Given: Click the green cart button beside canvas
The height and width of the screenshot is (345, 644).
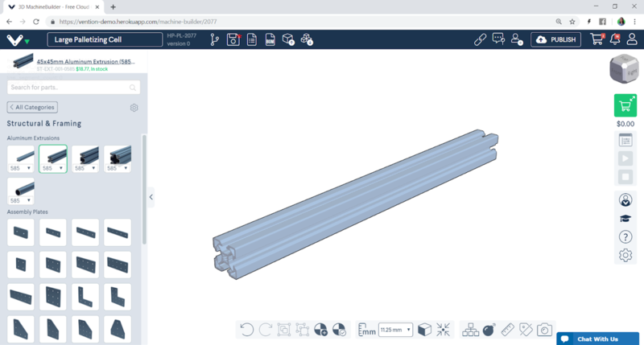Looking at the screenshot, I should pos(625,105).
